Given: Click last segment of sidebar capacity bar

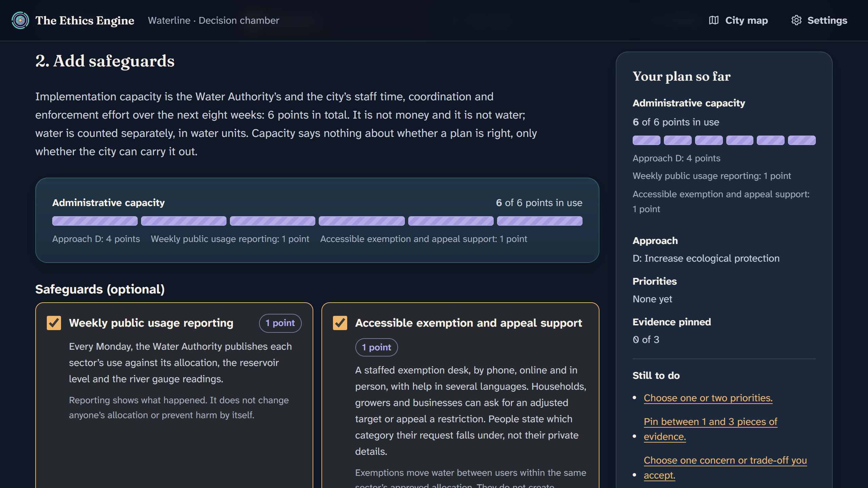Looking at the screenshot, I should tap(802, 140).
